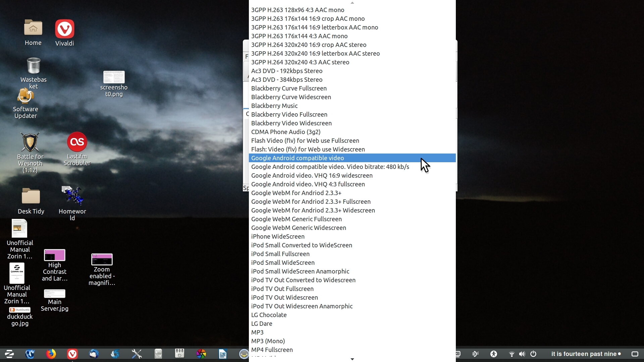Open the Vivaldi desktop shortcut

point(64,29)
